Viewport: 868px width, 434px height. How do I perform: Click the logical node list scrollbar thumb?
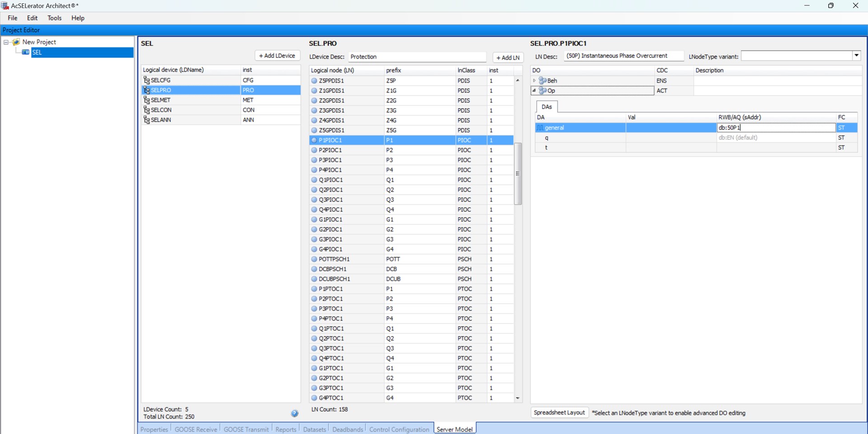(518, 174)
